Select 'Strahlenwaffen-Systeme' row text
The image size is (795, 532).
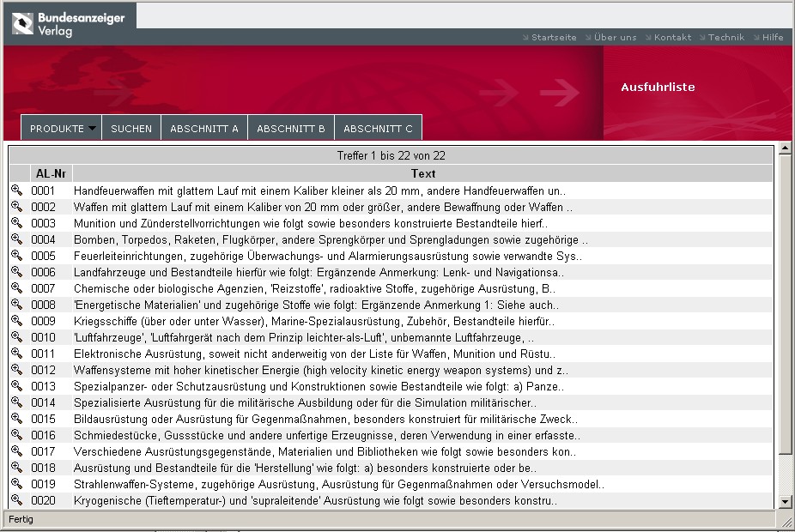point(338,484)
